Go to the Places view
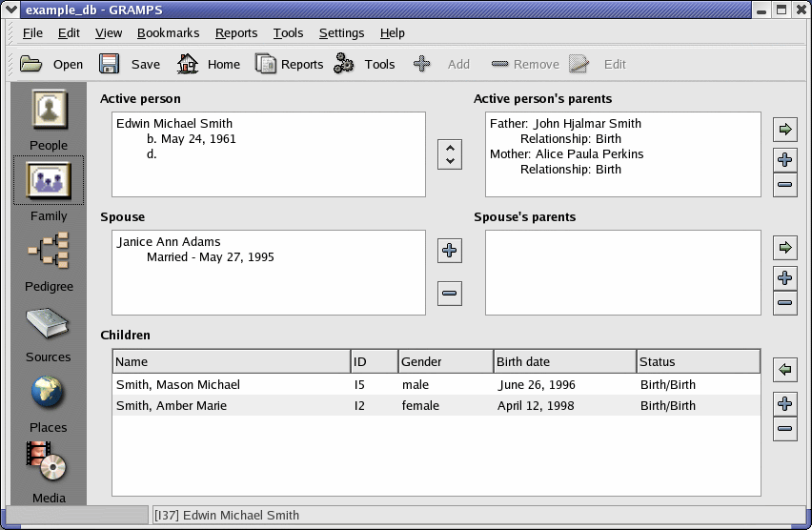This screenshot has width=812, height=530. [49, 393]
